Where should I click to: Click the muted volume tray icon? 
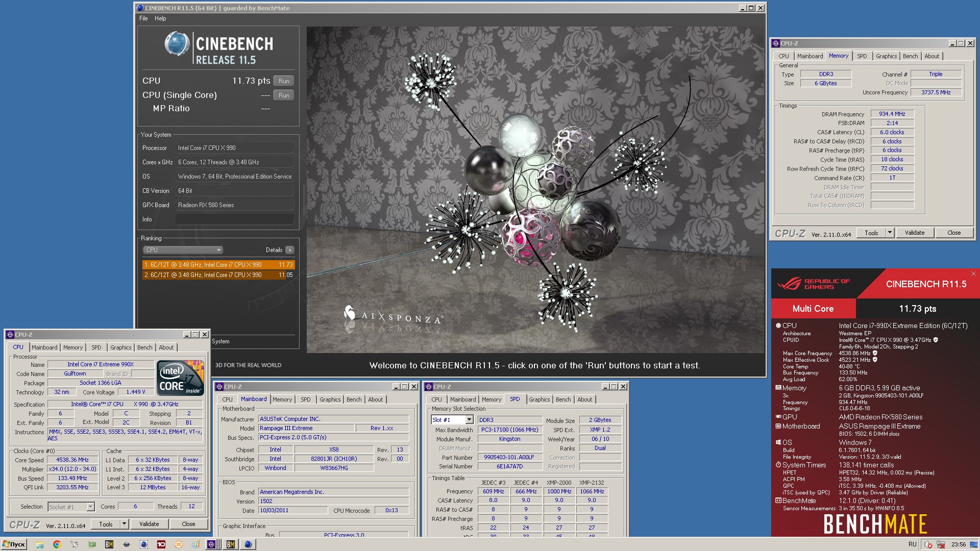click(x=928, y=544)
